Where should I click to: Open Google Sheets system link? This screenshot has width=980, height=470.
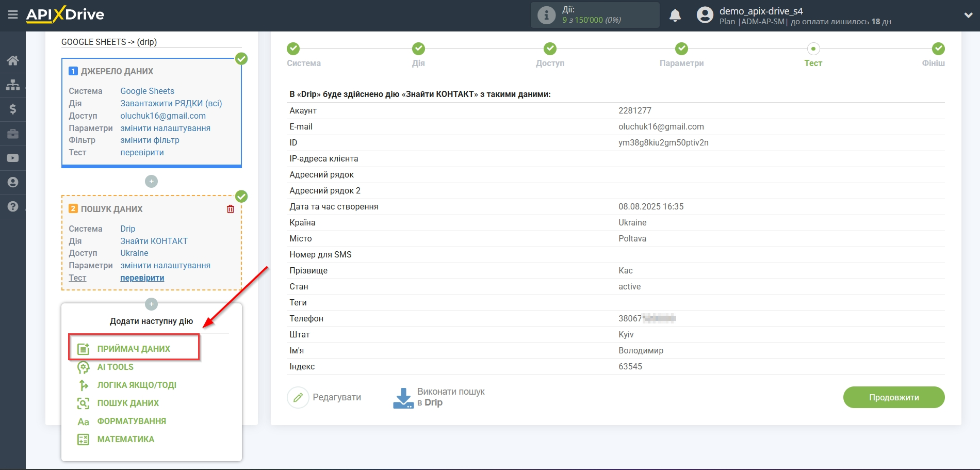[x=147, y=91]
